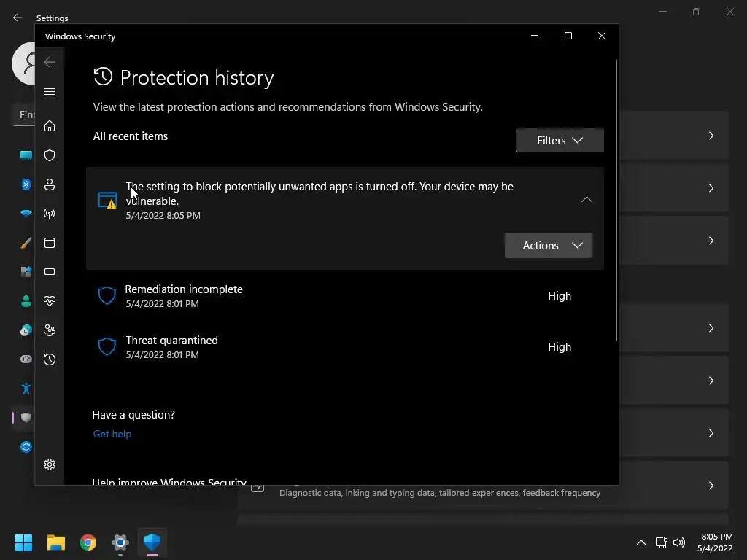
Task: Open Account protection icon in sidebar
Action: [50, 184]
